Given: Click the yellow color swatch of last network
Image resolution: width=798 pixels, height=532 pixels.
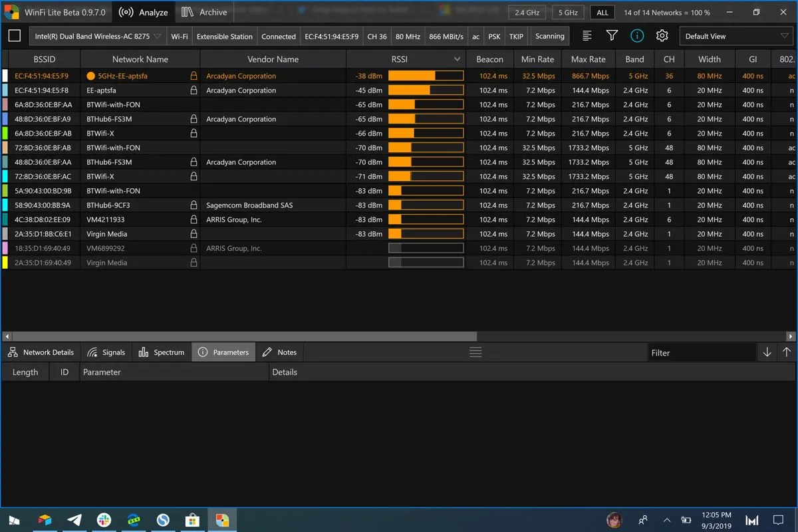Looking at the screenshot, I should click(5, 263).
